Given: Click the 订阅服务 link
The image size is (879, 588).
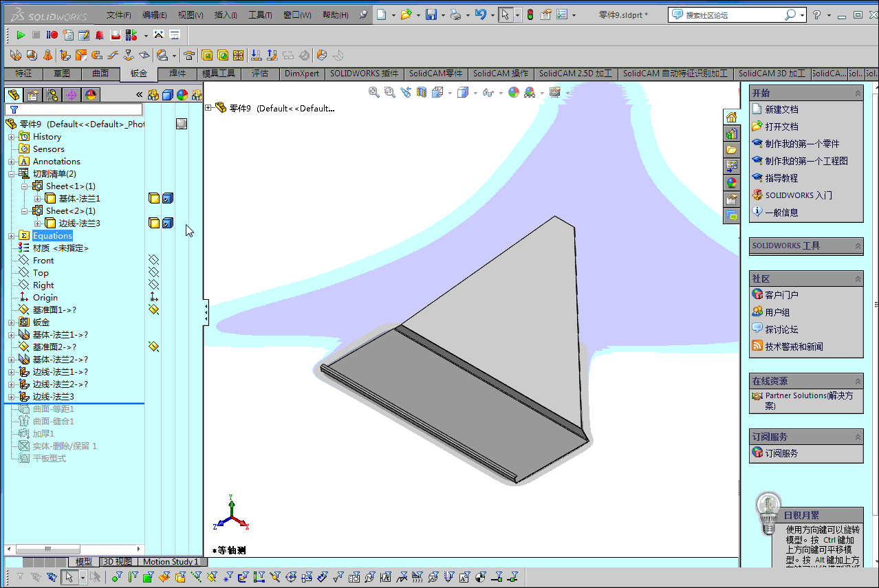Looking at the screenshot, I should pos(781,453).
